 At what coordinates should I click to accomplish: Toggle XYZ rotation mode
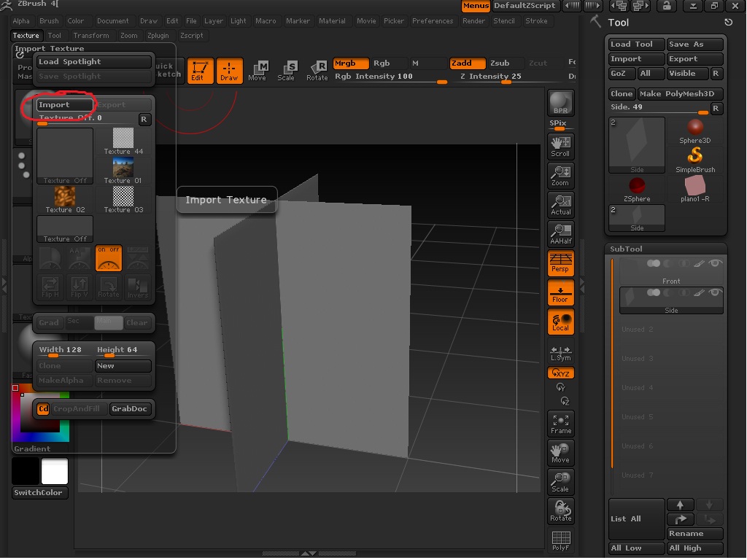coord(561,373)
